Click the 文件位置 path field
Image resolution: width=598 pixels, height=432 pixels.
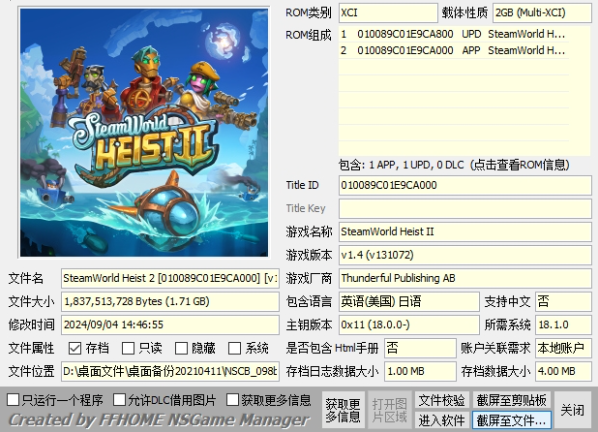pyautogui.click(x=170, y=371)
